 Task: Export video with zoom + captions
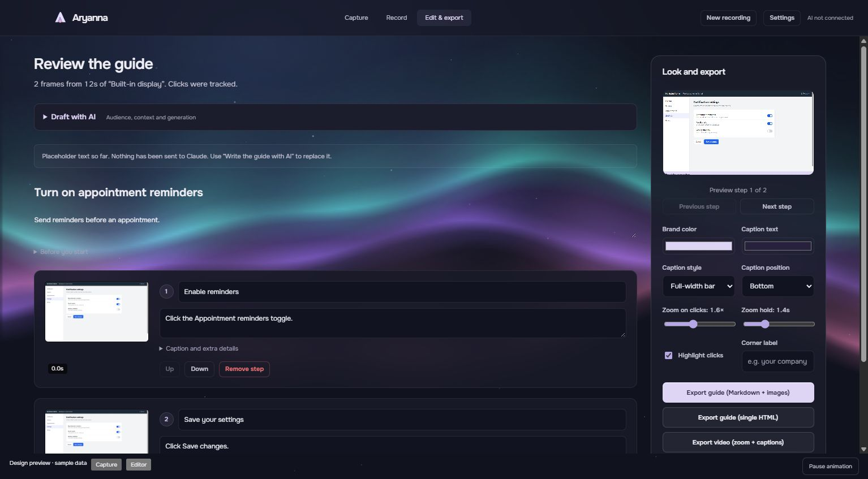click(x=738, y=442)
